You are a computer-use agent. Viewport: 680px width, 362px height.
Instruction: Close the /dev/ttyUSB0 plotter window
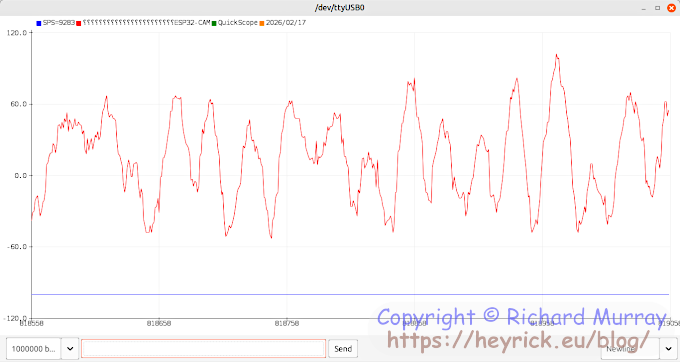pyautogui.click(x=671, y=8)
